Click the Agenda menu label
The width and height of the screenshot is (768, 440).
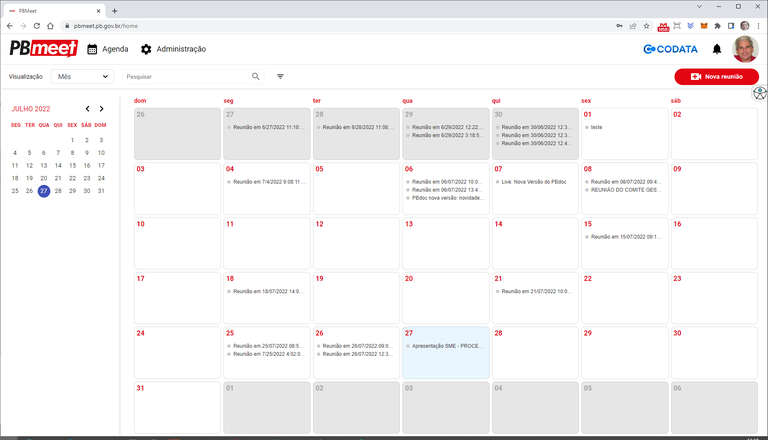click(115, 49)
